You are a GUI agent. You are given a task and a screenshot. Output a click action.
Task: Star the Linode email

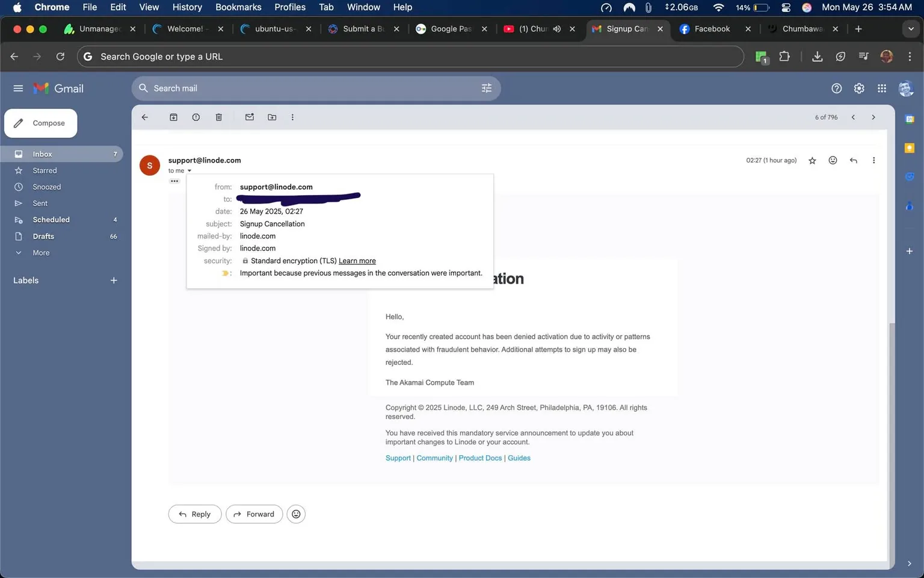click(x=812, y=160)
